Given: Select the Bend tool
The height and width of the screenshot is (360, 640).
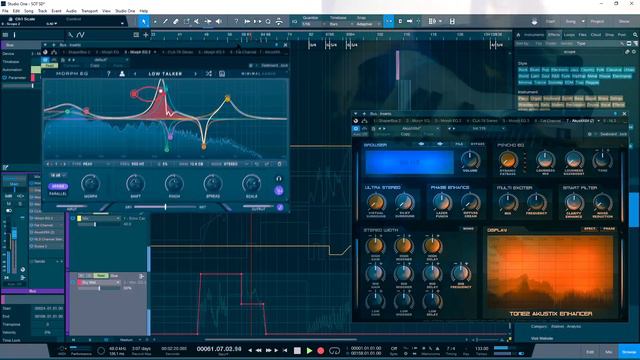Looking at the screenshot, I should pos(208,21).
